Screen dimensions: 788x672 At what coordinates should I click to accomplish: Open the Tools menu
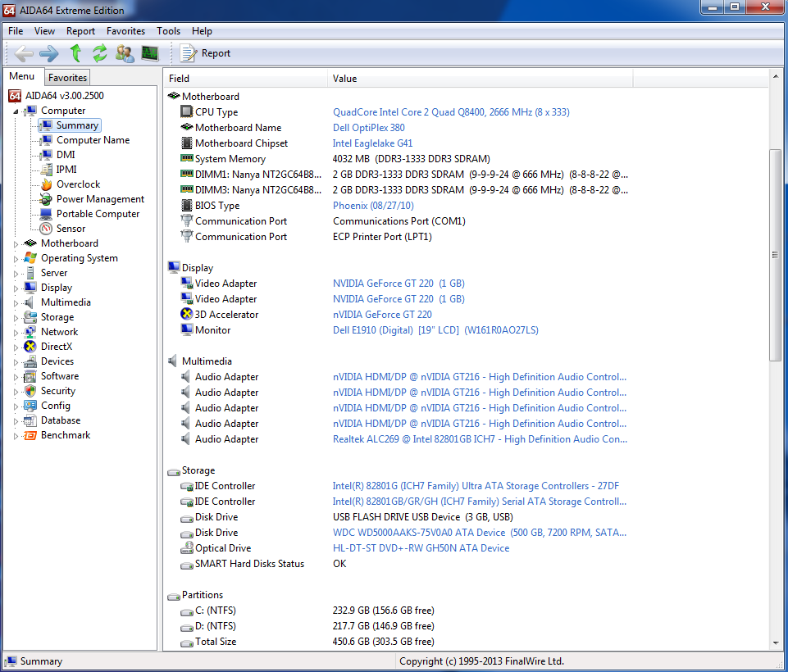pyautogui.click(x=168, y=31)
